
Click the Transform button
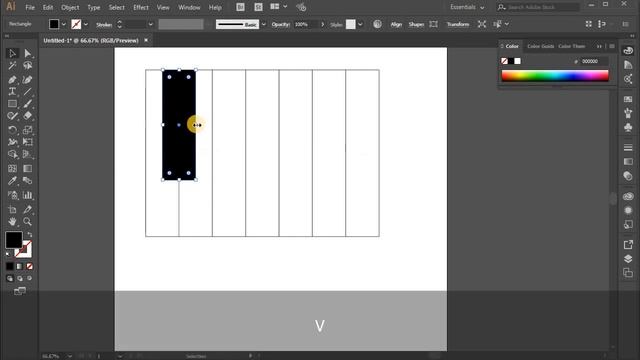pos(458,24)
